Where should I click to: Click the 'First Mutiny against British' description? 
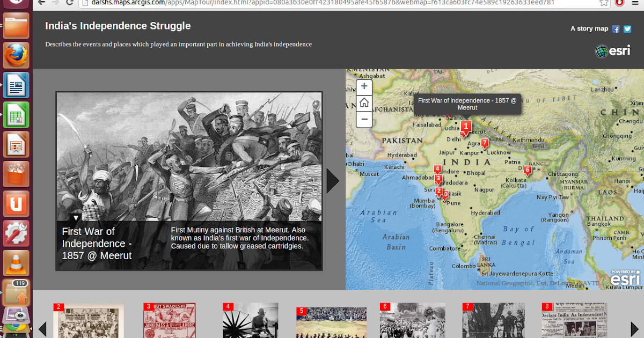point(240,238)
